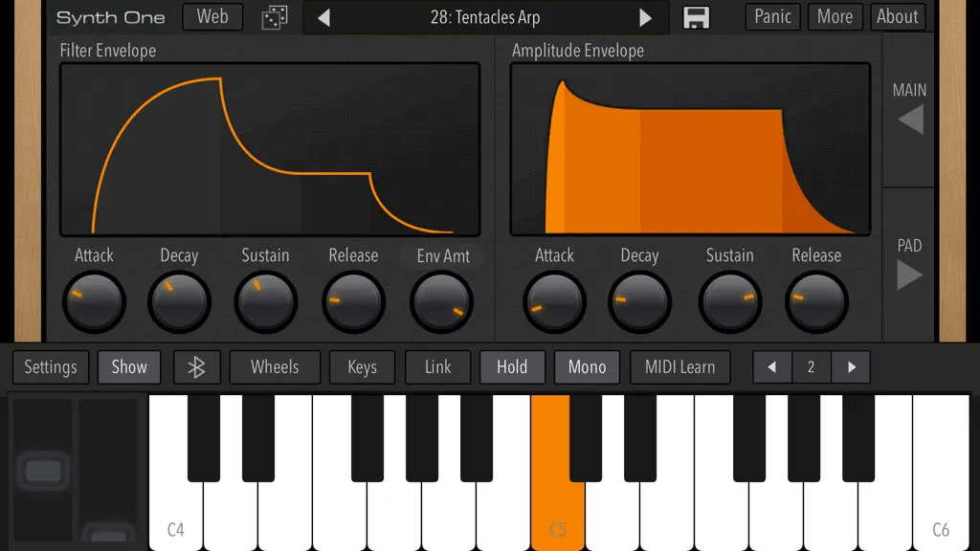Click the random preset dice icon
The width and height of the screenshot is (980, 551).
click(275, 17)
